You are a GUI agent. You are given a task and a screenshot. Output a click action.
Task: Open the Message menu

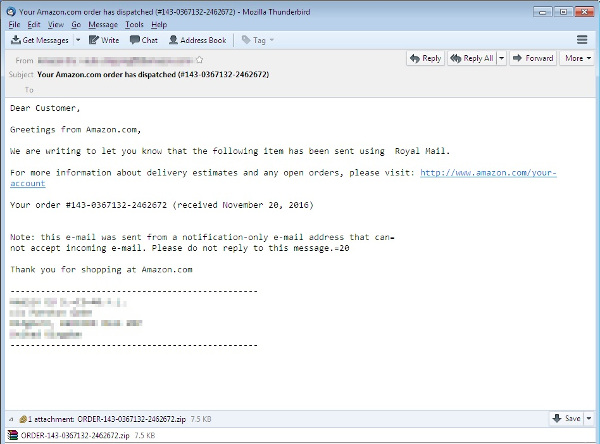[102, 24]
